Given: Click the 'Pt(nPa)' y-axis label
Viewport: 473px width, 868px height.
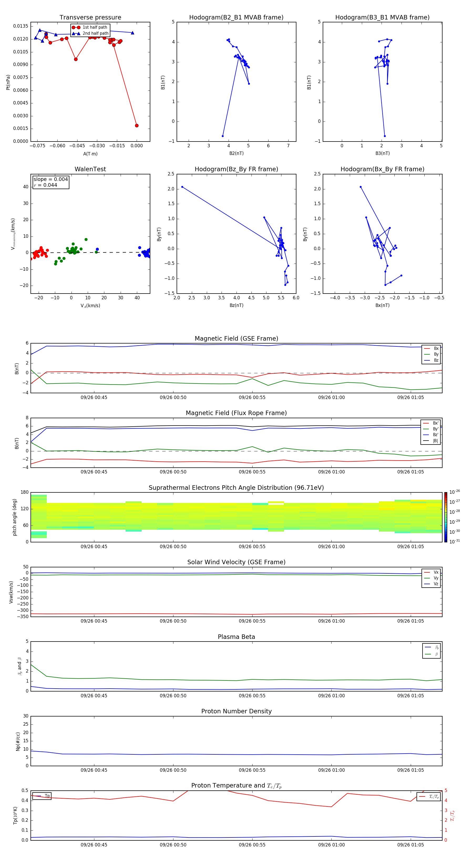Looking at the screenshot, I should click(8, 82).
